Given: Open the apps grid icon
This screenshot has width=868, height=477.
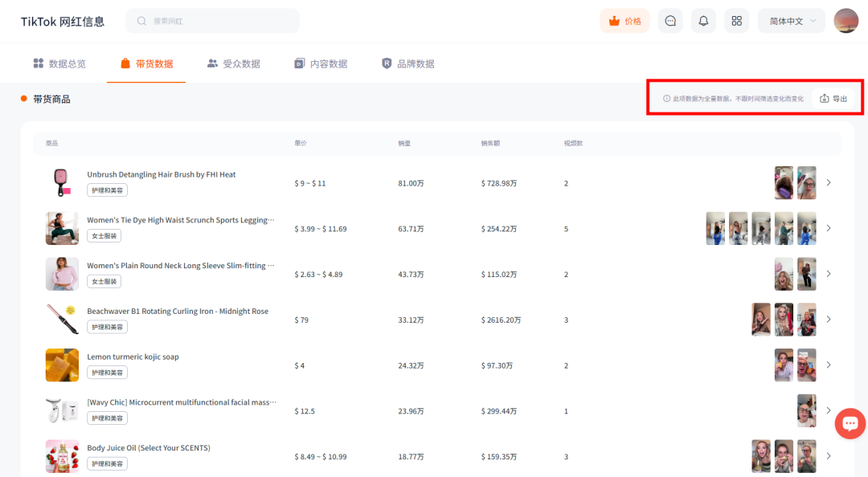Looking at the screenshot, I should [x=736, y=21].
